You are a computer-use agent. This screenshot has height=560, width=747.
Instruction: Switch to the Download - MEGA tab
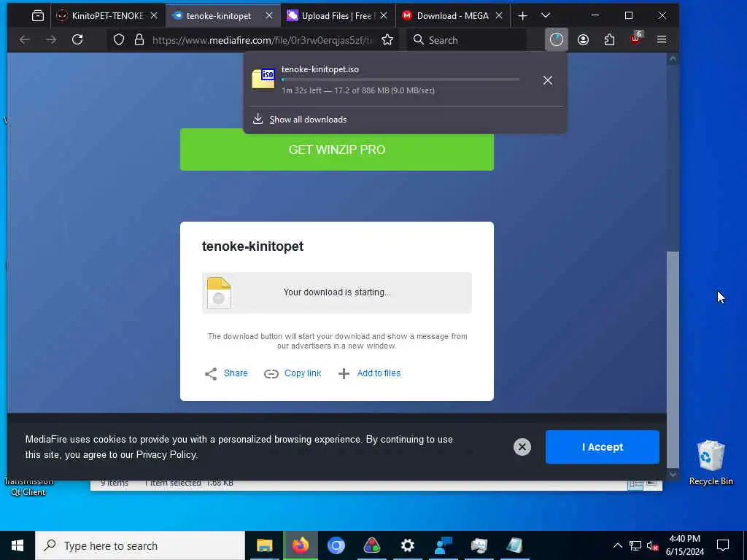pos(452,16)
